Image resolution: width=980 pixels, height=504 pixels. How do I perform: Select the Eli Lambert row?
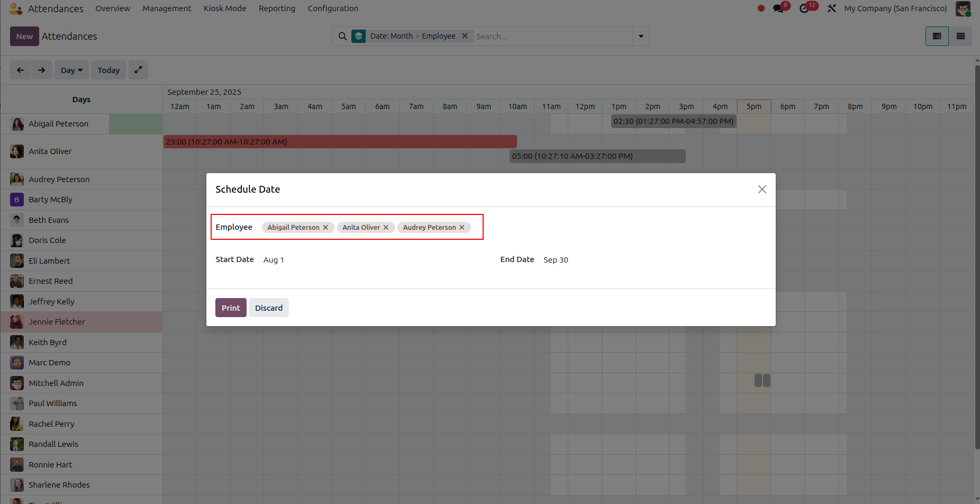81,261
